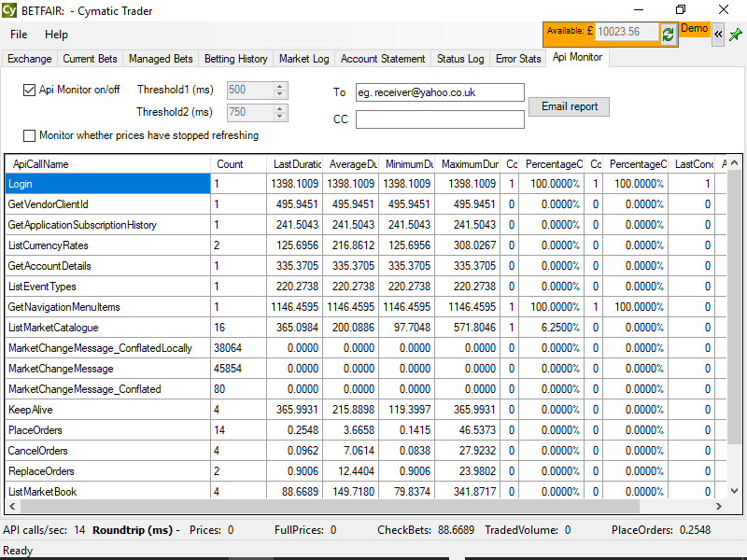The width and height of the screenshot is (747, 560).
Task: Enable monitoring whether prices stopped refreshing
Action: 29,135
